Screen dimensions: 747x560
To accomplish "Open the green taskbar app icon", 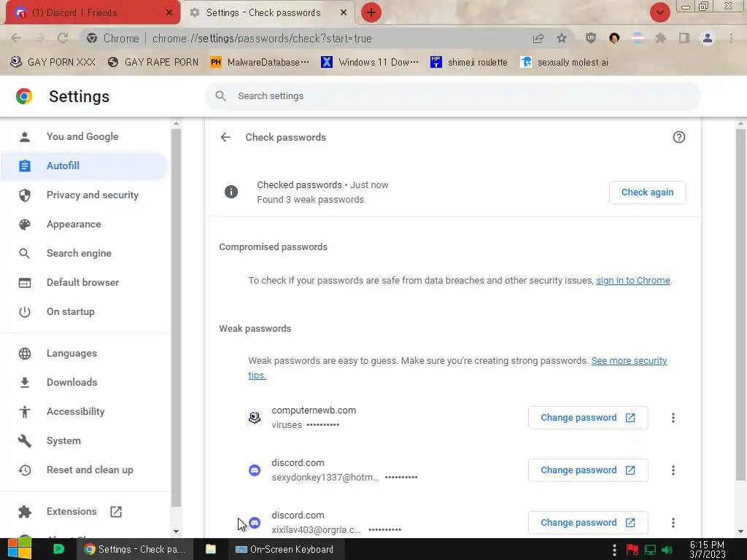I will click(58, 549).
